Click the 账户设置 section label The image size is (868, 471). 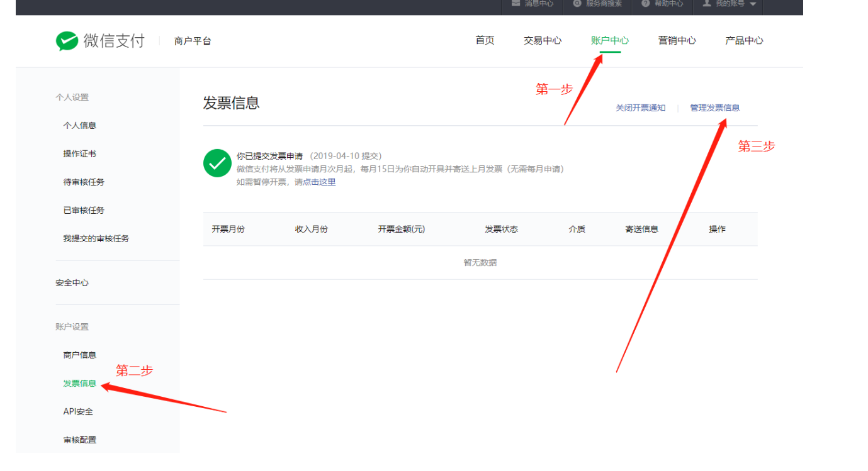pos(72,326)
